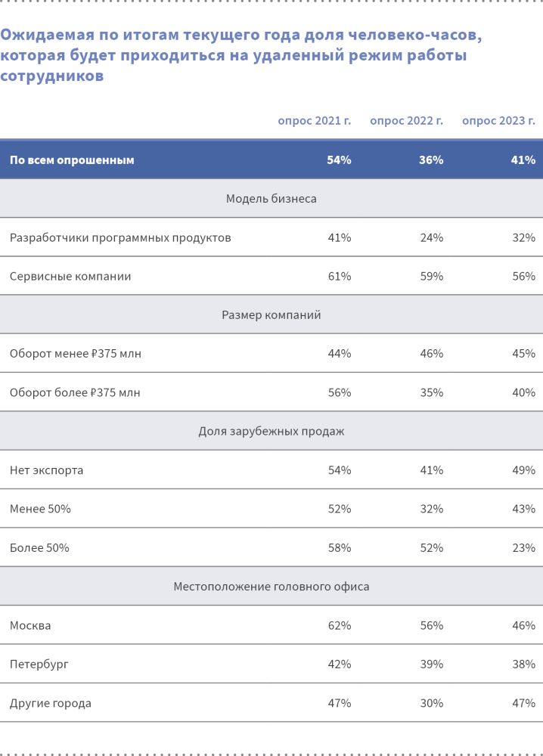Select the "Нет экспорта" row label
Viewport: 543px width, 756px height.
47,470
